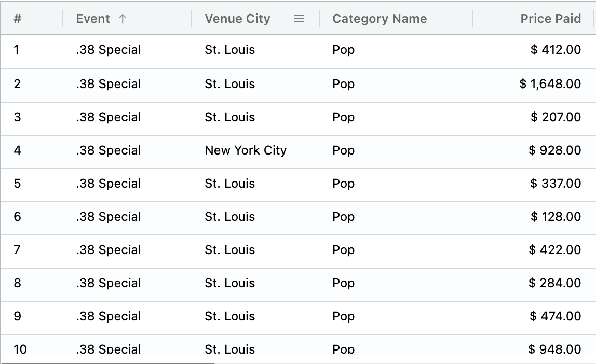Sort by the Event column header
This screenshot has width=596, height=364.
(x=93, y=19)
